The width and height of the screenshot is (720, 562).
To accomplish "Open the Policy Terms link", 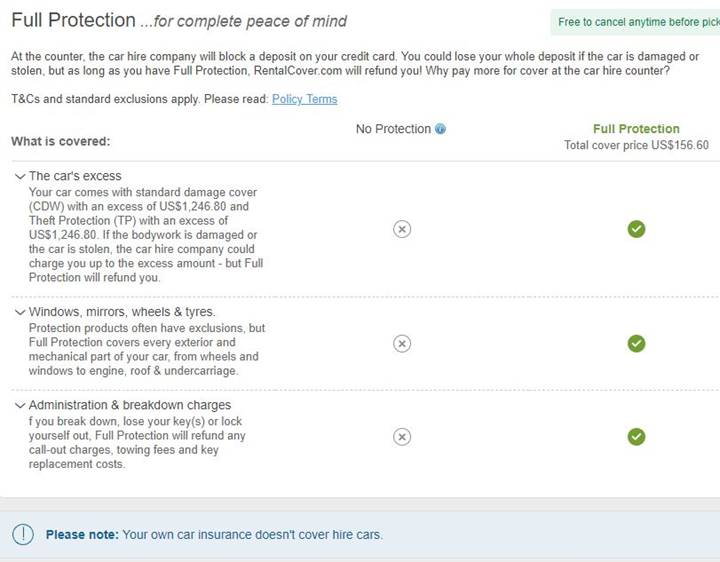I will coord(304,99).
